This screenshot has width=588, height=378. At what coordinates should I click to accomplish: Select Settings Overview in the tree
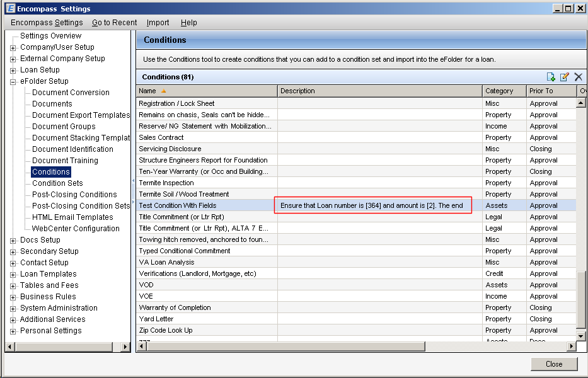click(x=50, y=36)
